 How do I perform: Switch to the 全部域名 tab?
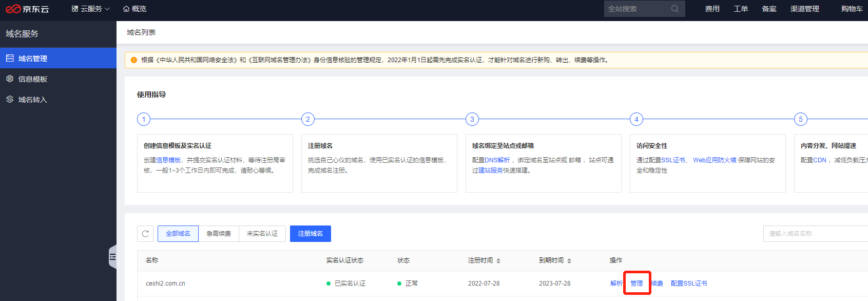[178, 234]
